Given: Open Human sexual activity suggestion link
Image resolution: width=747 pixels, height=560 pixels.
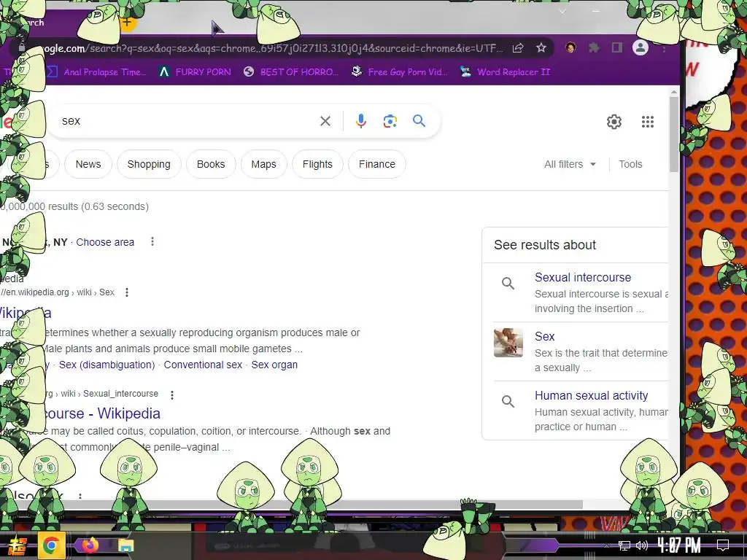Looking at the screenshot, I should point(591,395).
